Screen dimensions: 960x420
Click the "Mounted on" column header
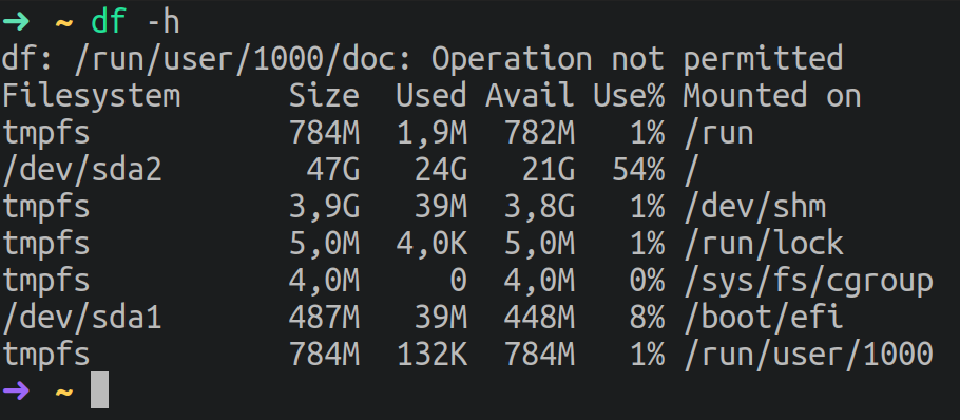point(772,96)
